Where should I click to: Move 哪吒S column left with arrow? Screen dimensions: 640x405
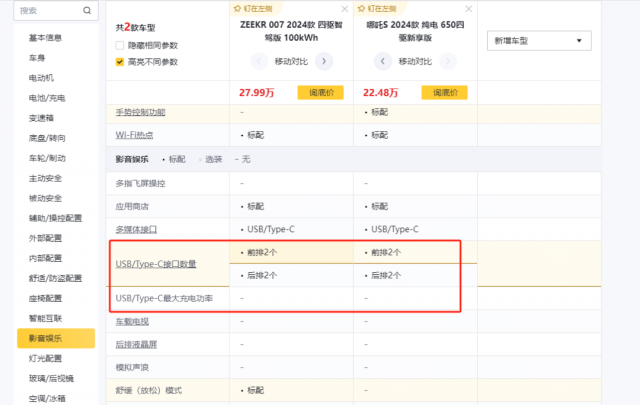click(382, 61)
